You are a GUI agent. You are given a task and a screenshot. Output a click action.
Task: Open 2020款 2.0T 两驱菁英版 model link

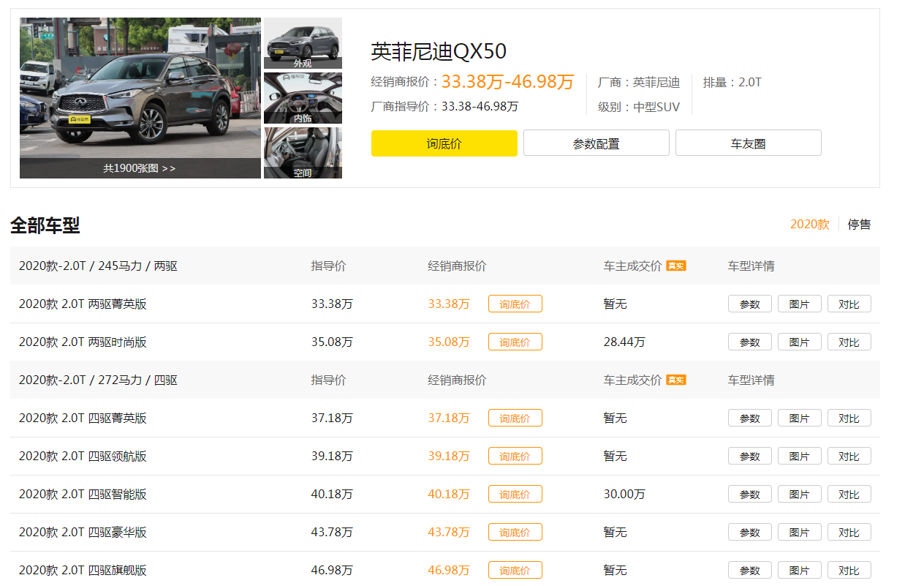83,304
